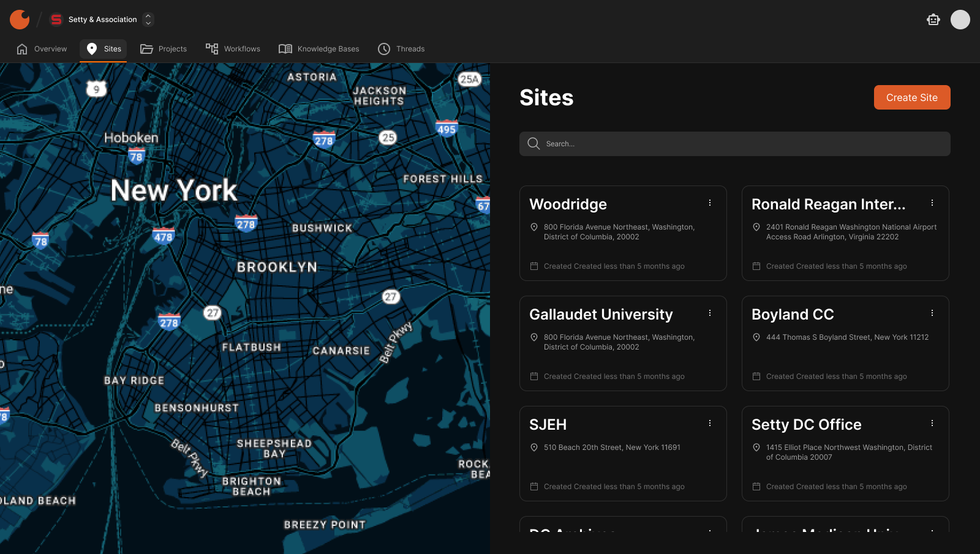Click the location pin on Gallaudet University card
The height and width of the screenshot is (554, 980).
click(534, 337)
